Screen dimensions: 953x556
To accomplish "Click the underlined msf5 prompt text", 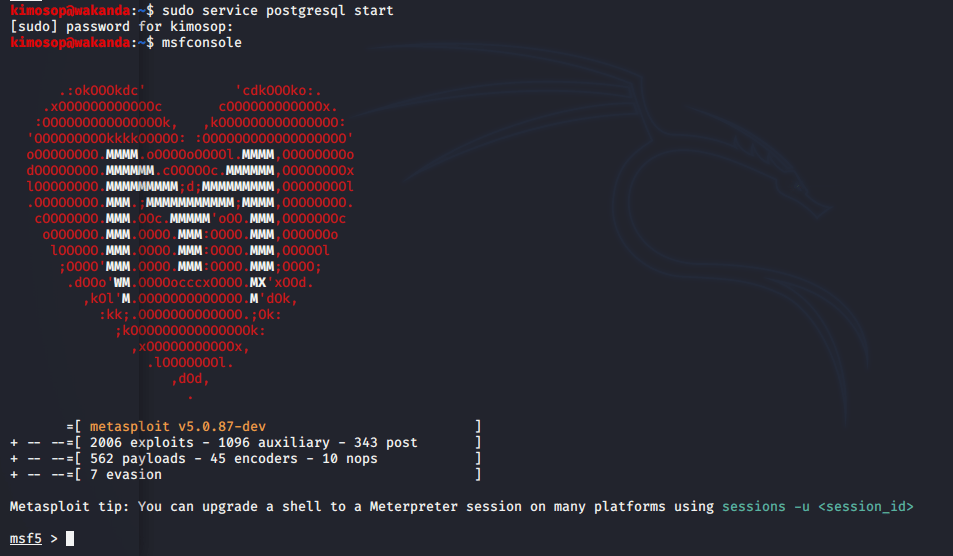I will tap(26, 538).
